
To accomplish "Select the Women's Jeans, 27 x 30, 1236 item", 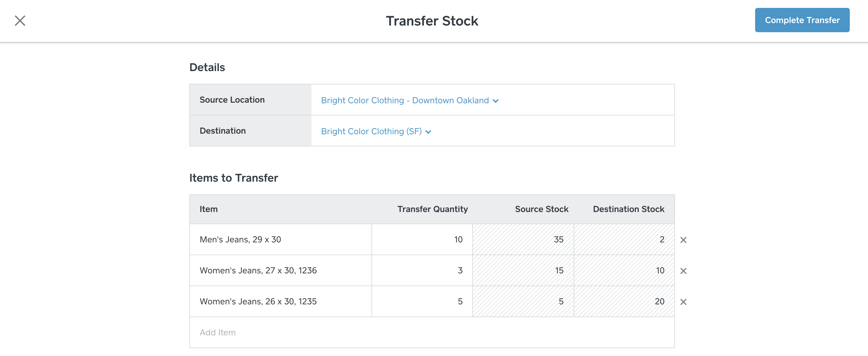I will click(x=258, y=271).
